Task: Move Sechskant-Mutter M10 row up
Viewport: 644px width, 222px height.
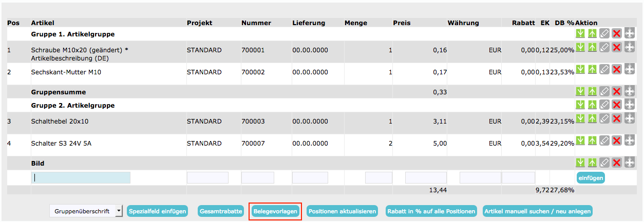Action: click(x=592, y=69)
